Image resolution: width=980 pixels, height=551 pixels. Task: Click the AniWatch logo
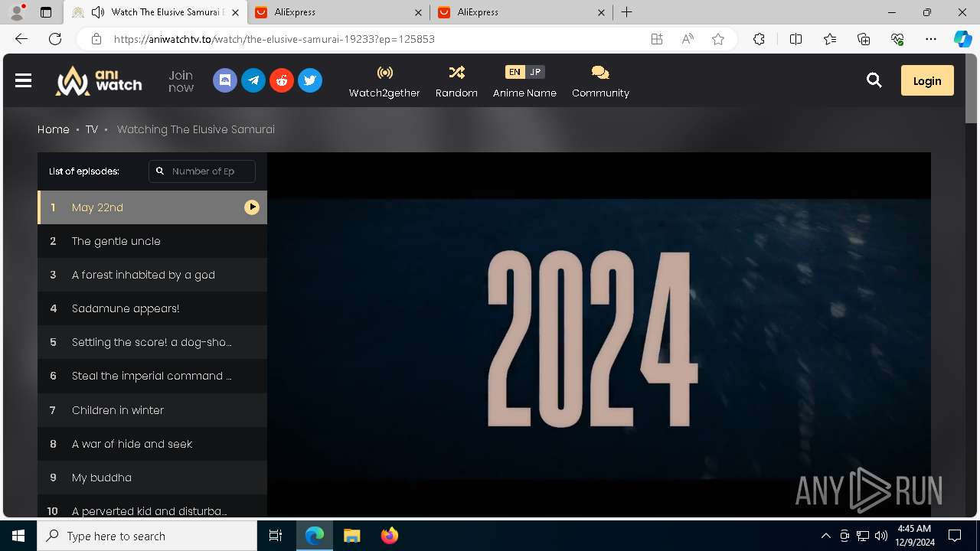[x=99, y=80]
